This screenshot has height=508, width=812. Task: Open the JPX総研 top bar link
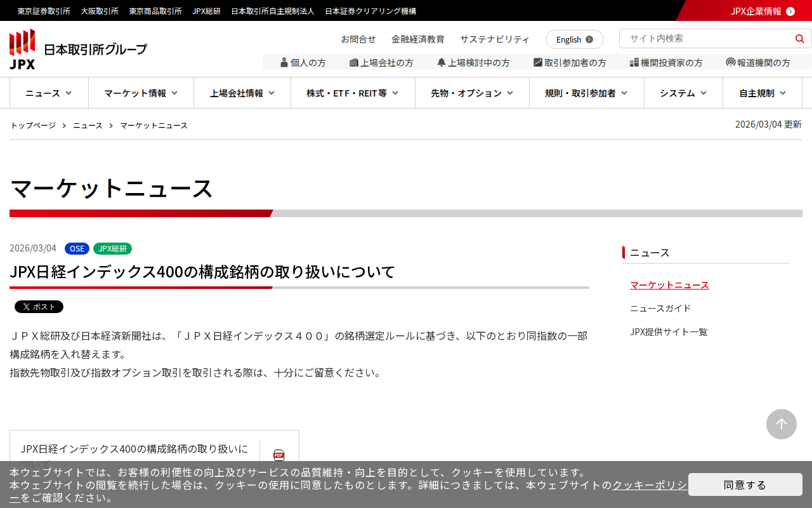coord(207,11)
